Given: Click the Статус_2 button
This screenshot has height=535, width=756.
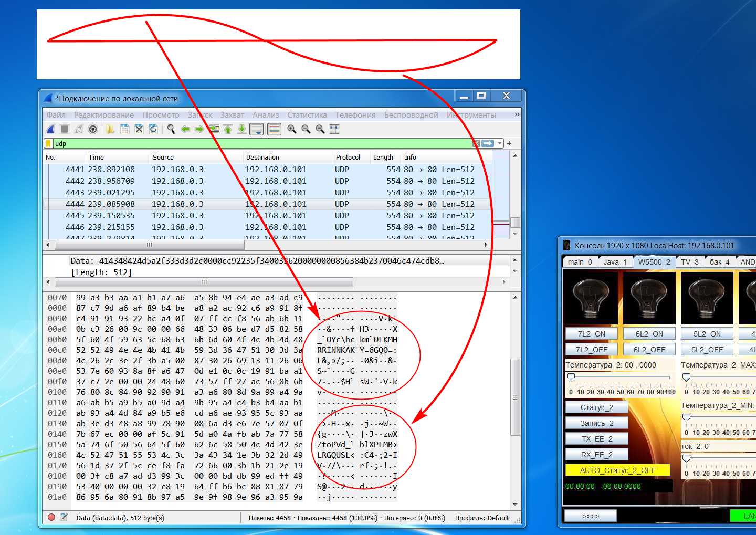Looking at the screenshot, I should (597, 407).
